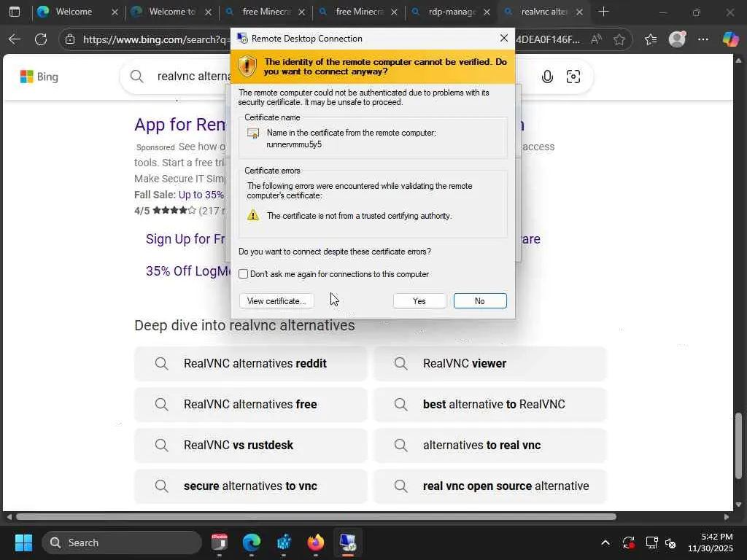Image resolution: width=747 pixels, height=560 pixels.
Task: Close the rdp-manager tab
Action: point(487,12)
